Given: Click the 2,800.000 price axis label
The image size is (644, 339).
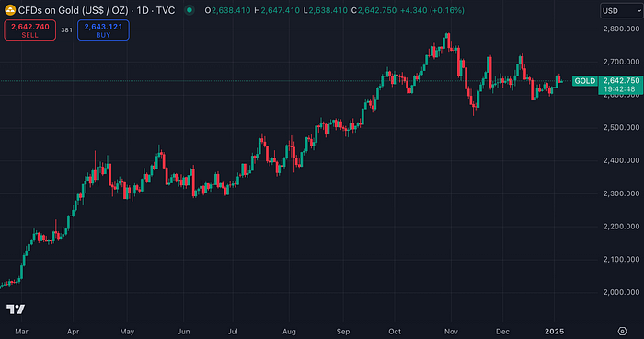Looking at the screenshot, I should pyautogui.click(x=621, y=29).
